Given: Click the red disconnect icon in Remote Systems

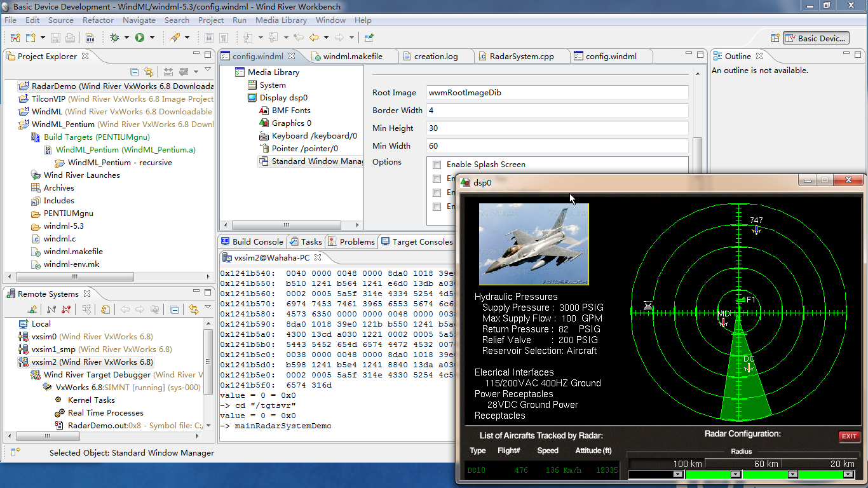Looking at the screenshot, I should 65,309.
